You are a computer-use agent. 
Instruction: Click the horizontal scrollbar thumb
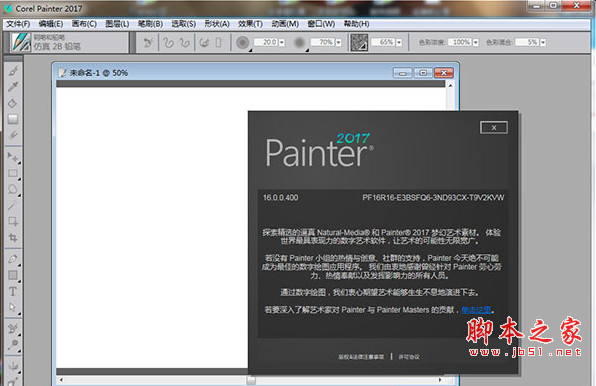click(251, 380)
